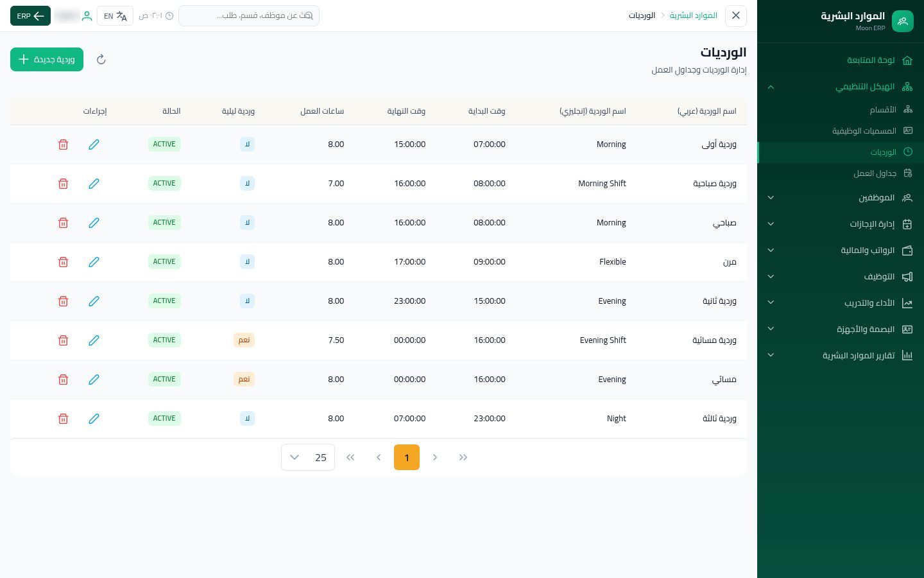
Task: Expand الأداء والتدريب section
Action: point(841,303)
